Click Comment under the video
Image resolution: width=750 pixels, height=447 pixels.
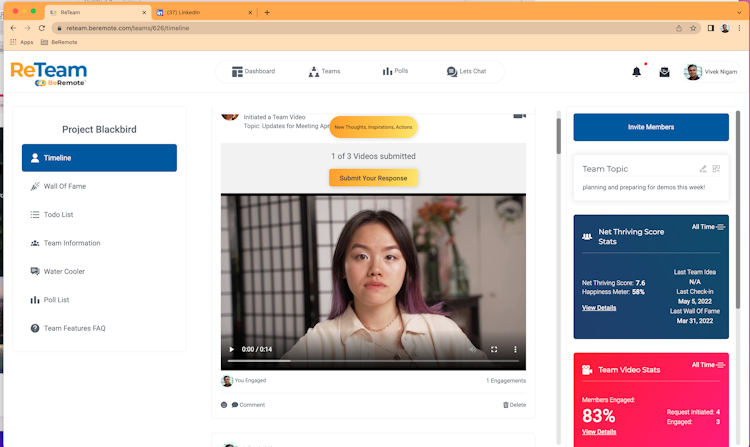(x=248, y=405)
